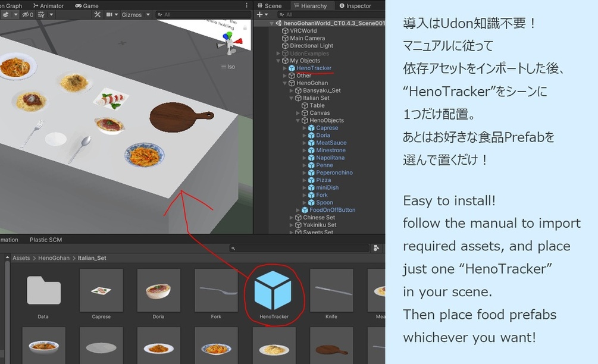This screenshot has width=598, height=364.
Task: Click the Hierarchy search field
Action: point(331,14)
